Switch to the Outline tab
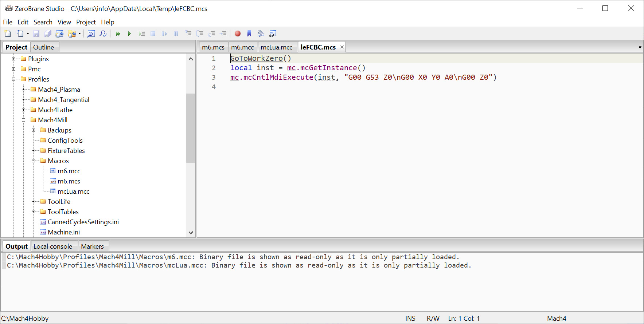 pyautogui.click(x=43, y=47)
